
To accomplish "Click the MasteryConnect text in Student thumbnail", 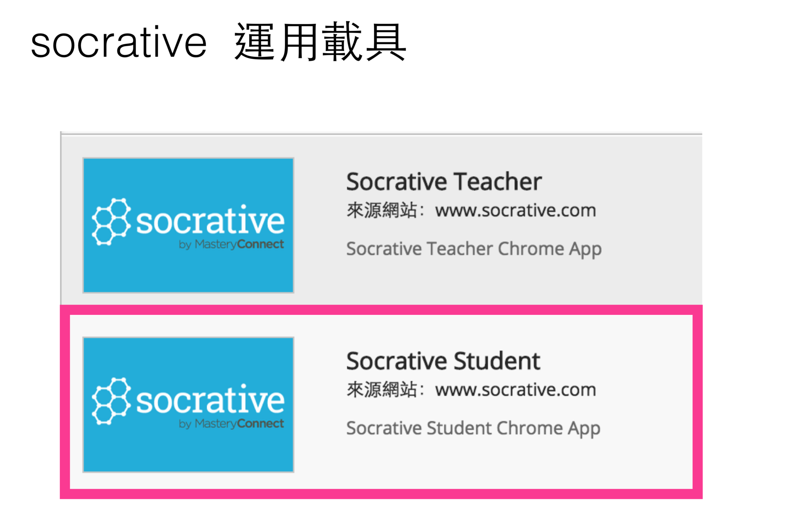I will pos(239,423).
